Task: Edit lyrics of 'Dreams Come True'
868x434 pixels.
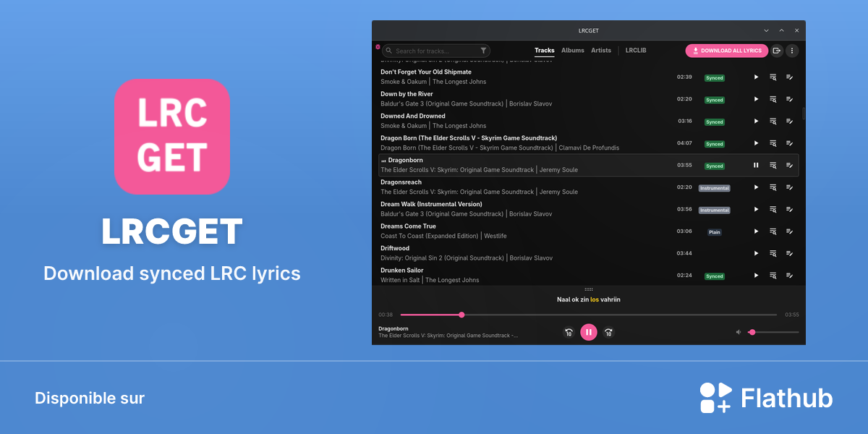Action: pyautogui.click(x=790, y=231)
